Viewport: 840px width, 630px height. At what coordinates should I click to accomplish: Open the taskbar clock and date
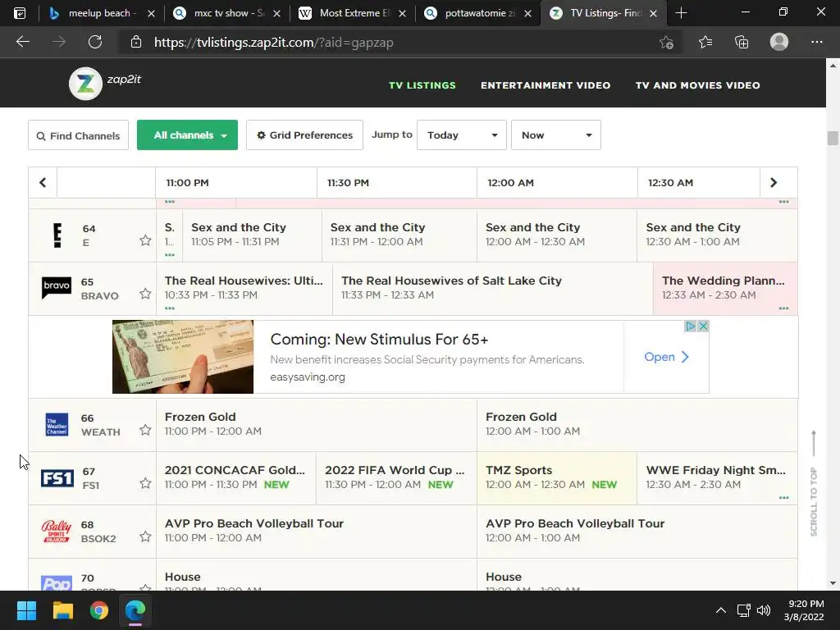pos(804,610)
